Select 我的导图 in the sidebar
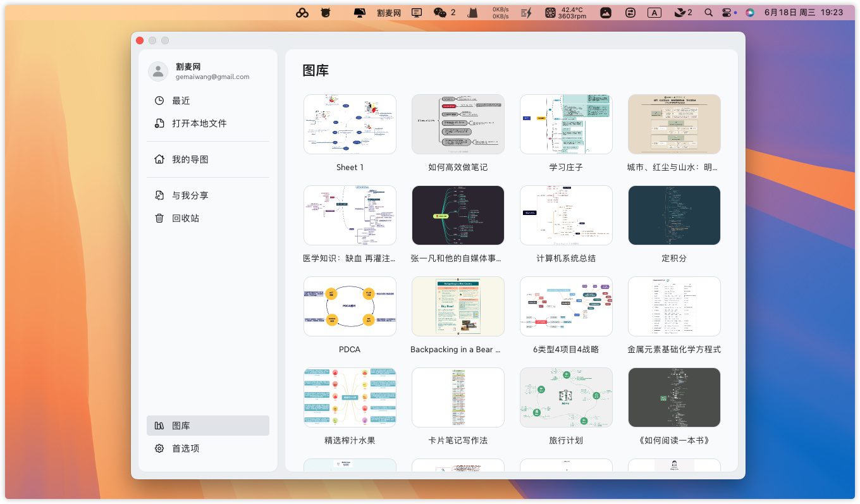This screenshot has width=860, height=504. click(190, 159)
